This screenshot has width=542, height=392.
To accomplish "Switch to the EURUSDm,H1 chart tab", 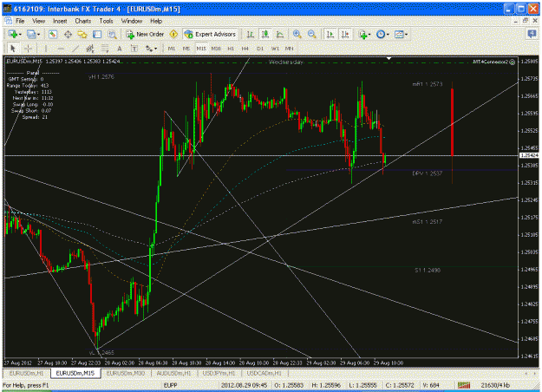I will [x=27, y=373].
